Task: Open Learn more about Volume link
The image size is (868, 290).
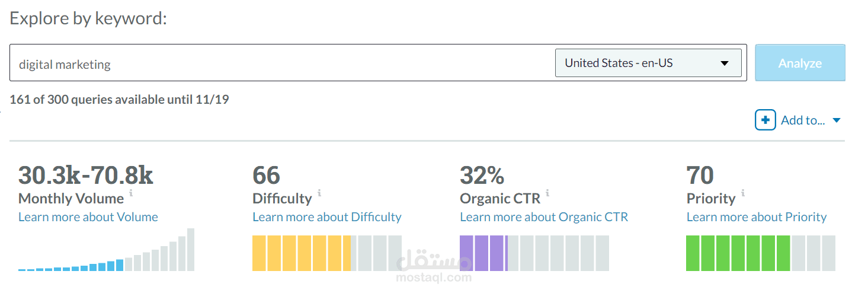Action: tap(88, 217)
